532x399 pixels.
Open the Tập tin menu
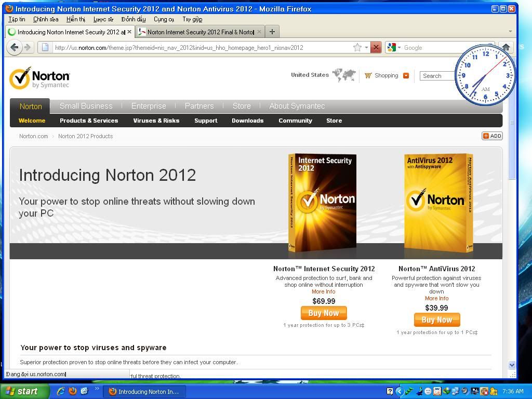[17, 19]
